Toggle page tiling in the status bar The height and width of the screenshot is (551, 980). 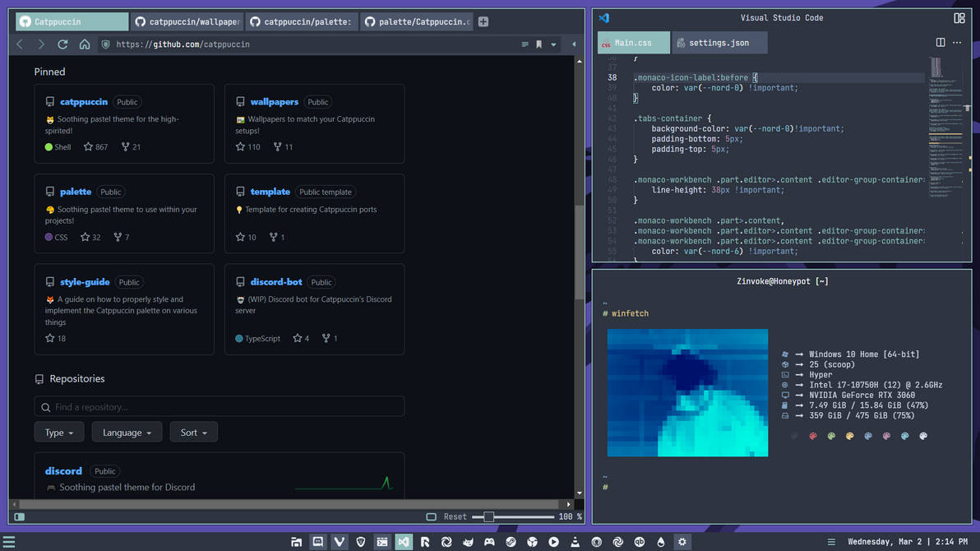point(432,516)
